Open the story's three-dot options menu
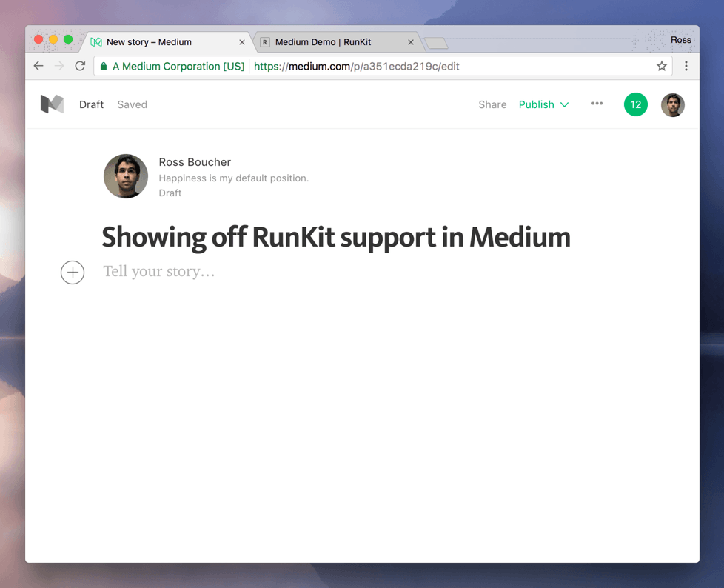 click(x=597, y=104)
